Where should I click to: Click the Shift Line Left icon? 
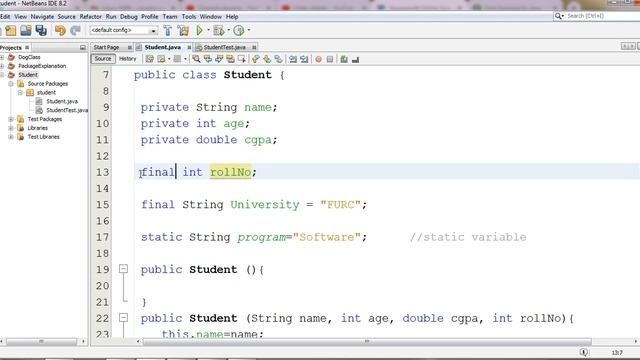coord(293,59)
